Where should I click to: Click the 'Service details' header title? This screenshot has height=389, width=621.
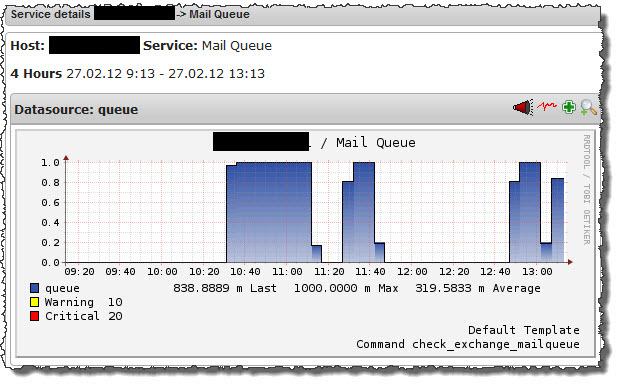(51, 14)
